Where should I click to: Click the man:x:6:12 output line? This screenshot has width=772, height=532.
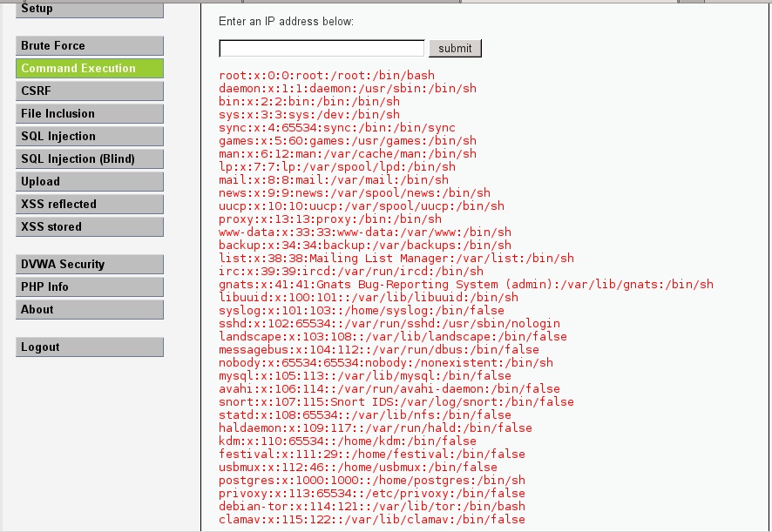[348, 153]
